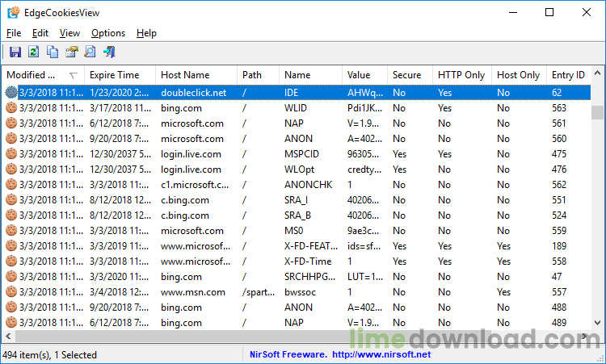Click the Secure column header
The height and width of the screenshot is (364, 606).
(407, 75)
